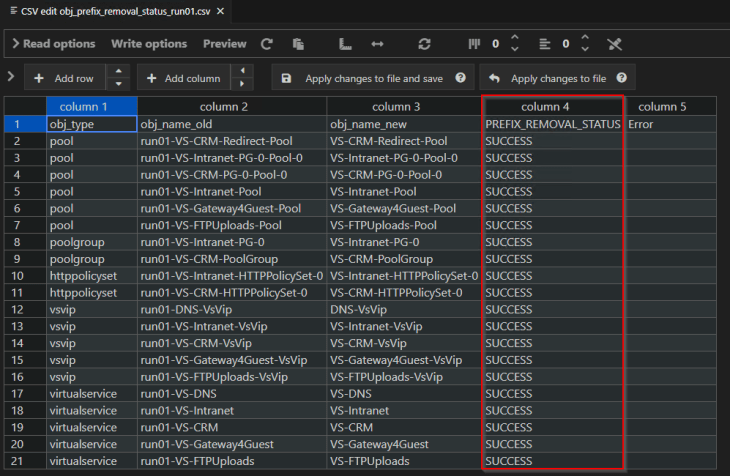Click cell run01-DNS-VsVip
Screen dimensions: 730x476
pyautogui.click(x=232, y=309)
